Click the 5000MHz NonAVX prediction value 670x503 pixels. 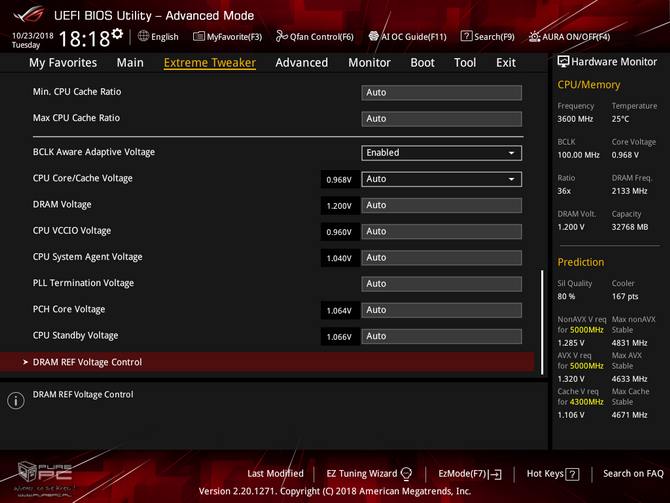point(587,330)
